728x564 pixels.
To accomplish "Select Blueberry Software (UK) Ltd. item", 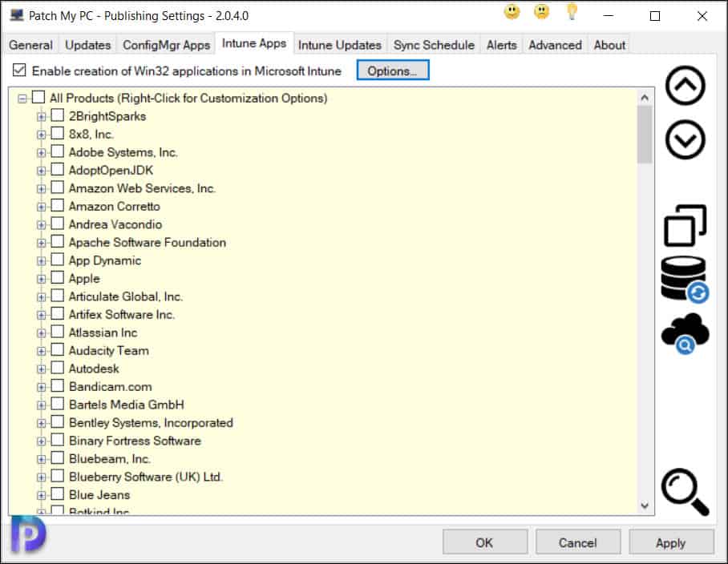I will tap(146, 477).
